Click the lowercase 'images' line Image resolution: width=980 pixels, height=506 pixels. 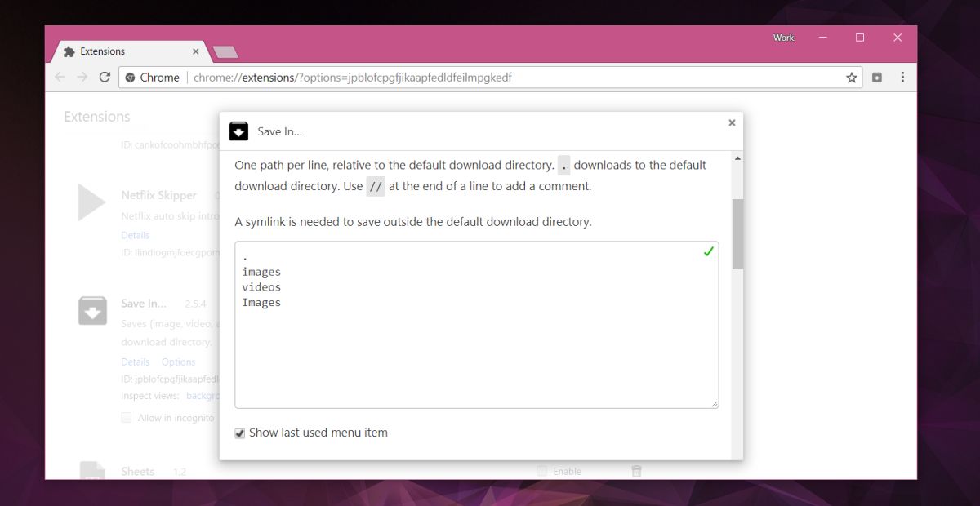(x=261, y=272)
